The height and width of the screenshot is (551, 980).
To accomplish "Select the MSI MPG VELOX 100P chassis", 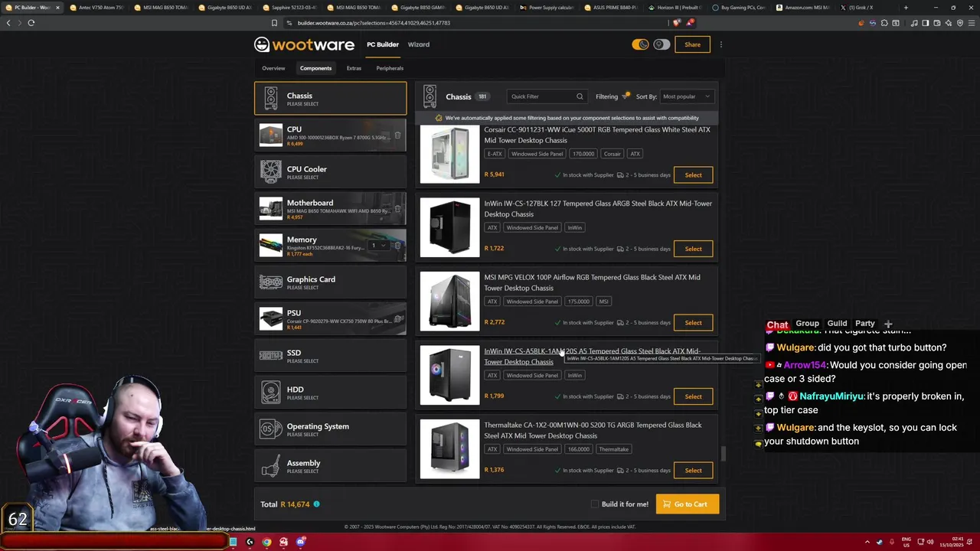I will pyautogui.click(x=693, y=322).
